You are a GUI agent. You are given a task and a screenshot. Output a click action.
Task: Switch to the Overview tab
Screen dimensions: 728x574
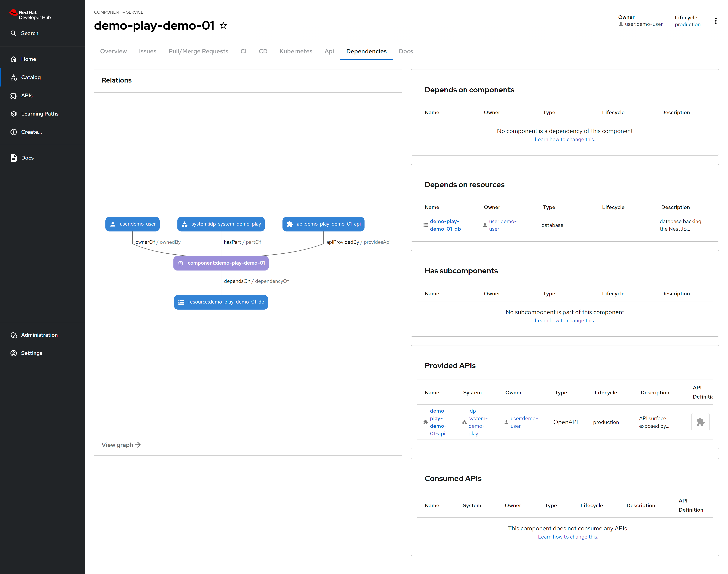pyautogui.click(x=113, y=51)
